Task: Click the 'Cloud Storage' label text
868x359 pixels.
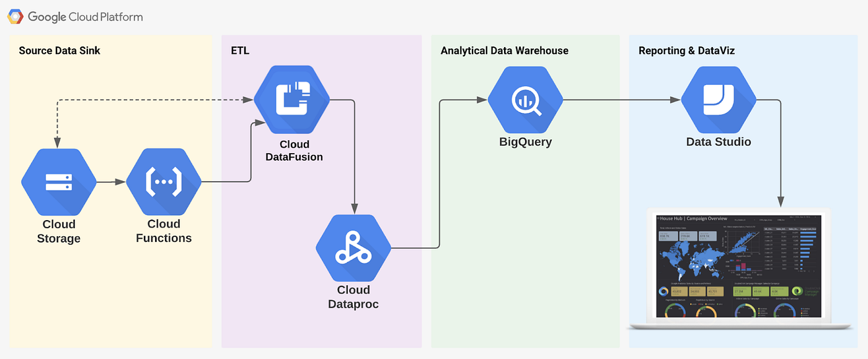Action: coord(59,231)
